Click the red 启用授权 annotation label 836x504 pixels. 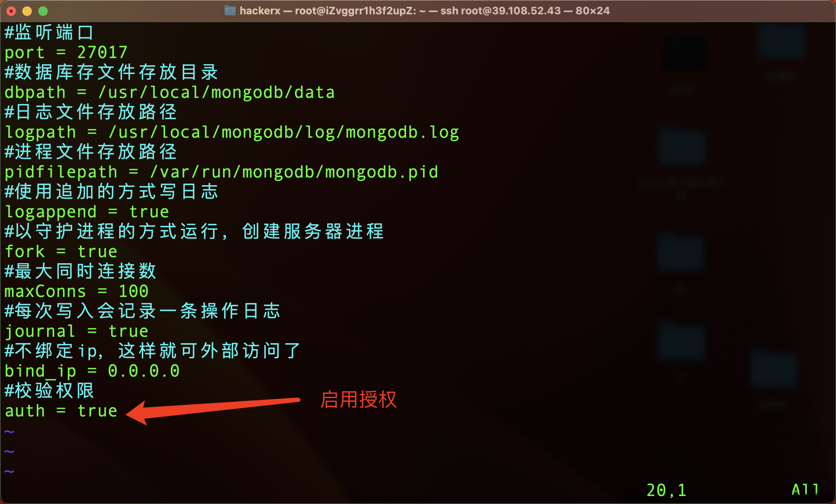coord(358,400)
